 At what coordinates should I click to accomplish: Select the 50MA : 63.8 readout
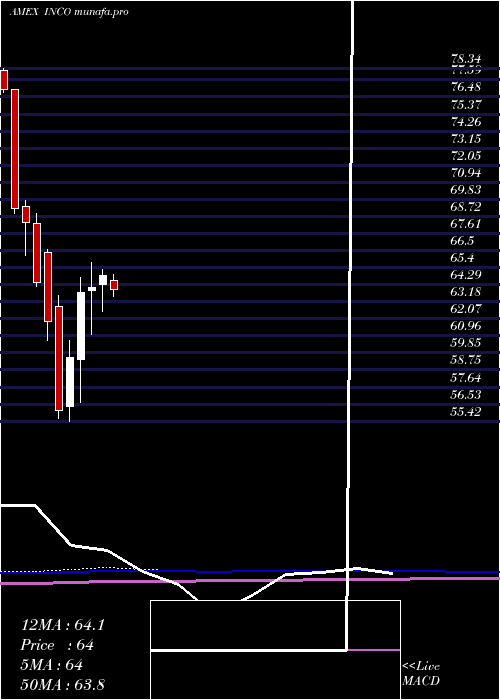pos(63,685)
